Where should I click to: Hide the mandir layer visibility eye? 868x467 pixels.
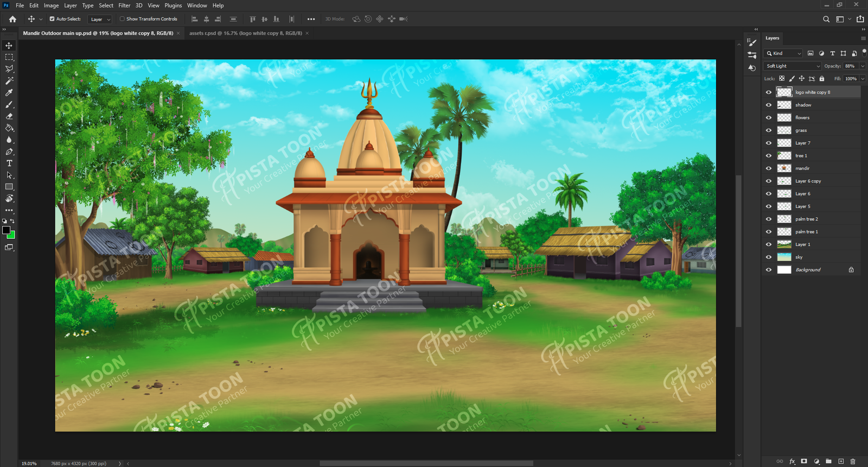(x=769, y=168)
